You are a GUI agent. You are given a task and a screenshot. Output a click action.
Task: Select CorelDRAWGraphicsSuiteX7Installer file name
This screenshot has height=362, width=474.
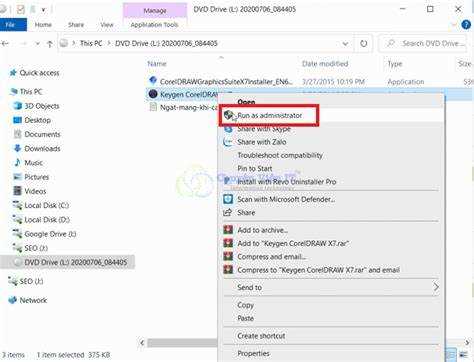click(226, 82)
